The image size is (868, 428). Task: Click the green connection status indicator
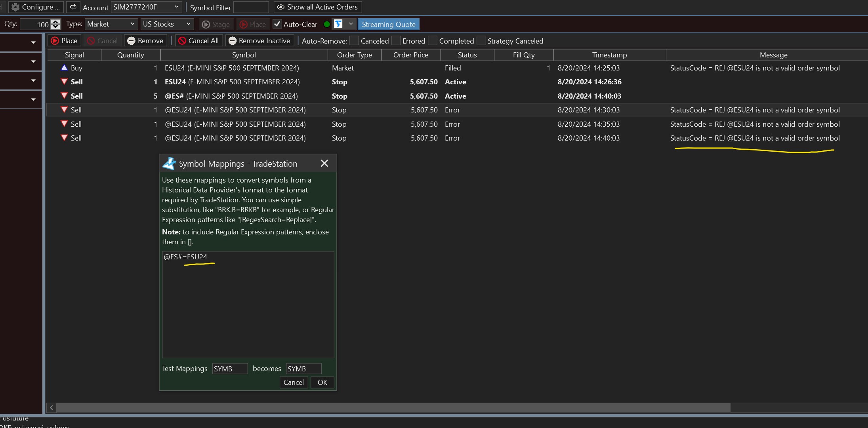pos(327,24)
